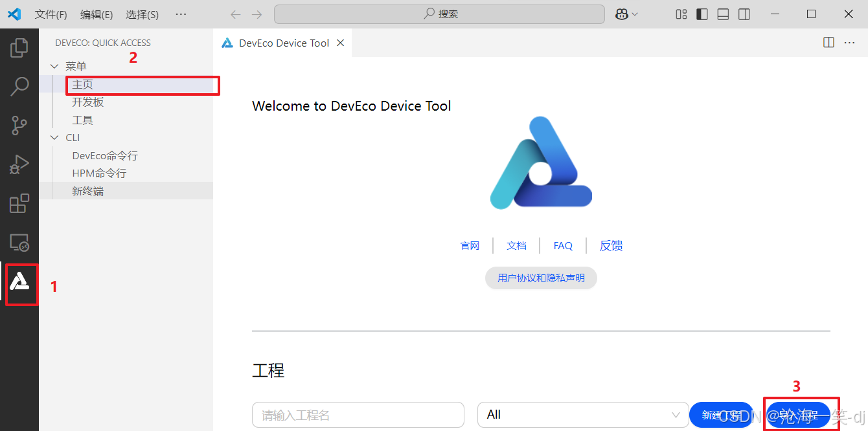Open the Copilot icon menu

tap(622, 14)
